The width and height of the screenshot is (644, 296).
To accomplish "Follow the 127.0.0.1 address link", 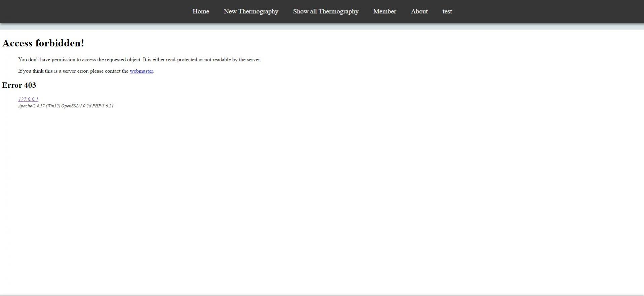I will coord(28,99).
